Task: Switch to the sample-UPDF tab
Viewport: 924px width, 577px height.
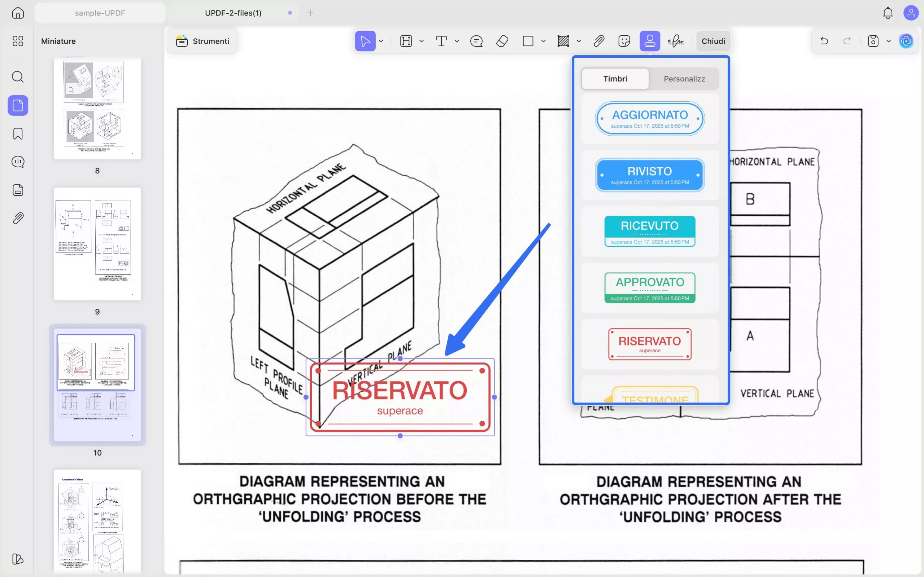Action: pos(100,13)
